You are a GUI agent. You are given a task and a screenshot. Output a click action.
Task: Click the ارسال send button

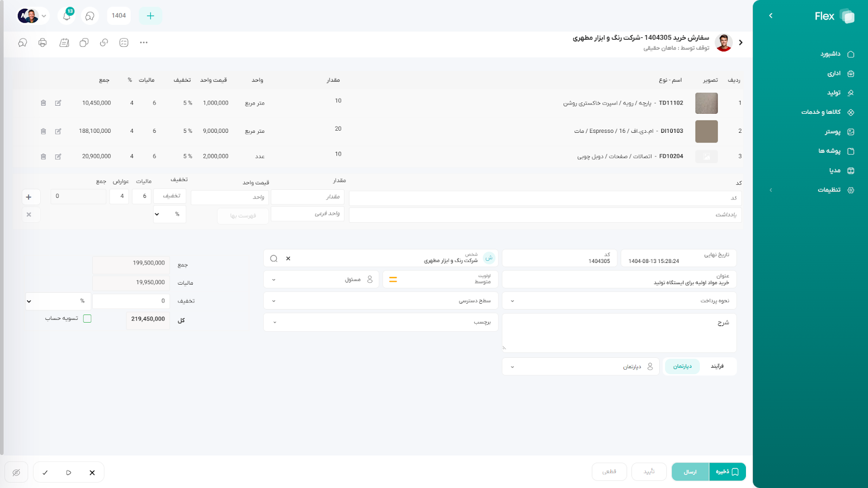(690, 472)
